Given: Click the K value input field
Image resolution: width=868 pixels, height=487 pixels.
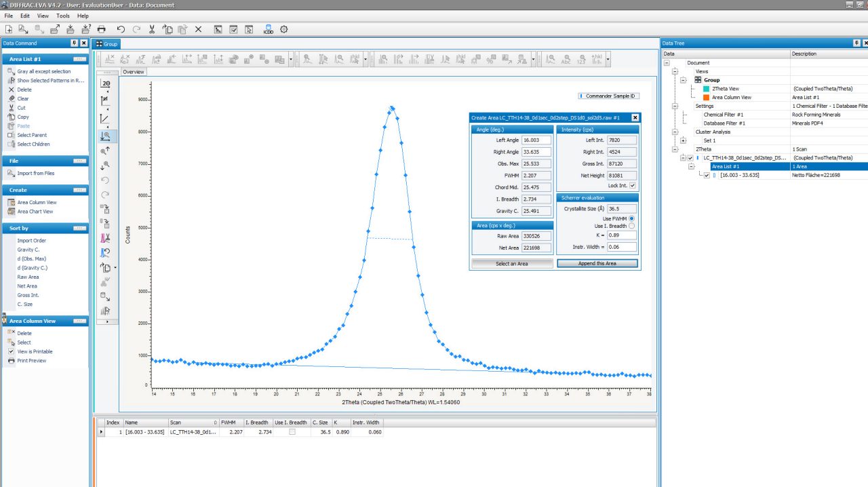Looking at the screenshot, I should [621, 235].
